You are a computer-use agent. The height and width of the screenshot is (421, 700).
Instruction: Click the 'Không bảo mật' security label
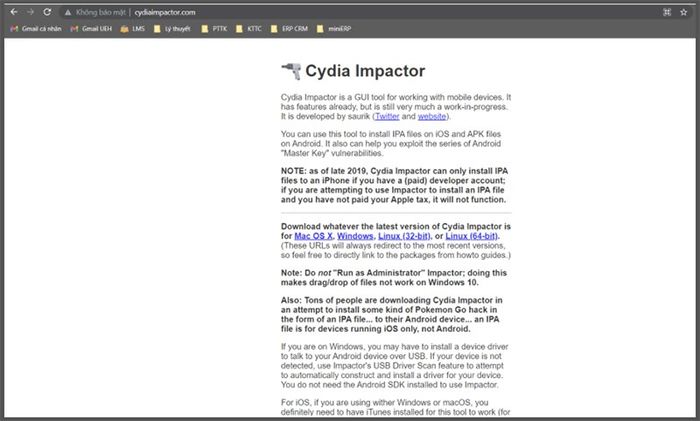tap(101, 13)
